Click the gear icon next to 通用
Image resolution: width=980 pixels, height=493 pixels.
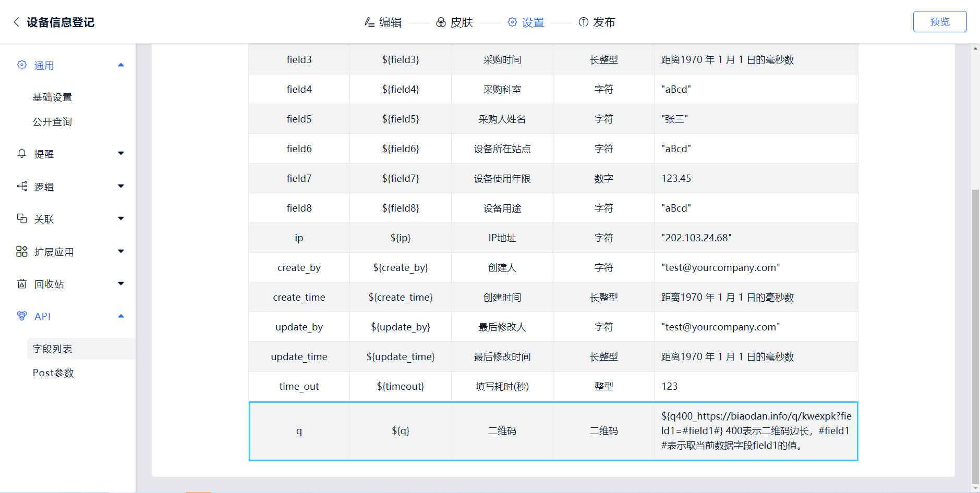tap(22, 65)
